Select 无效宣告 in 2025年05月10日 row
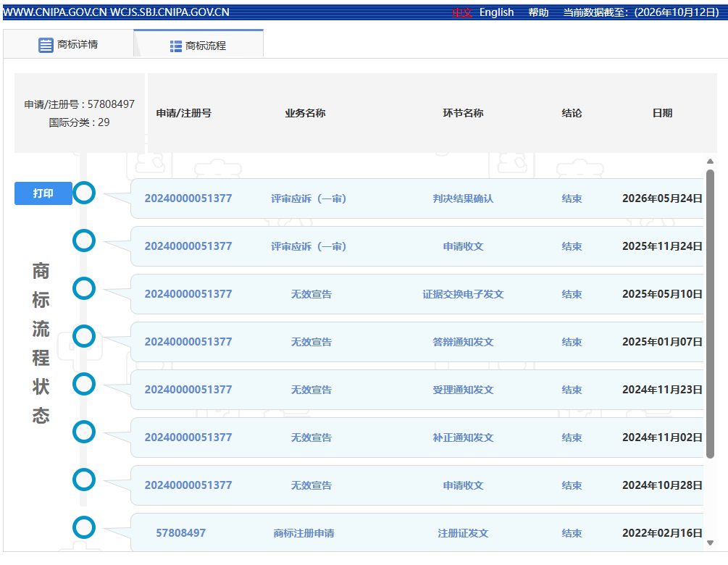Image resolution: width=728 pixels, height=565 pixels. coord(311,294)
